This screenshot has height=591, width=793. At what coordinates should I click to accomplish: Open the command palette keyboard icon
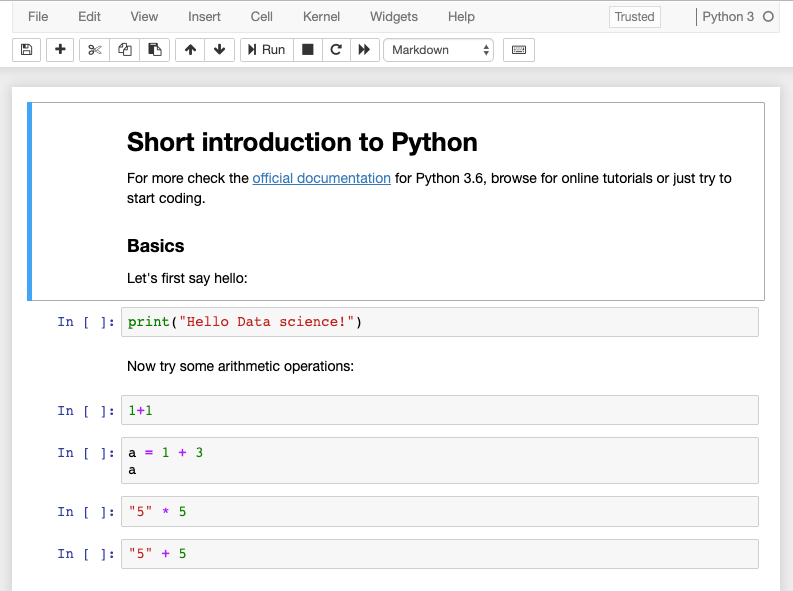(519, 50)
